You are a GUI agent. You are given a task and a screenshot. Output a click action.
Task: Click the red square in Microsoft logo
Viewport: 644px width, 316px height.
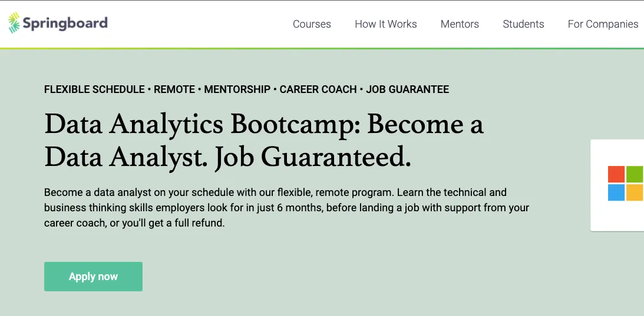point(616,174)
